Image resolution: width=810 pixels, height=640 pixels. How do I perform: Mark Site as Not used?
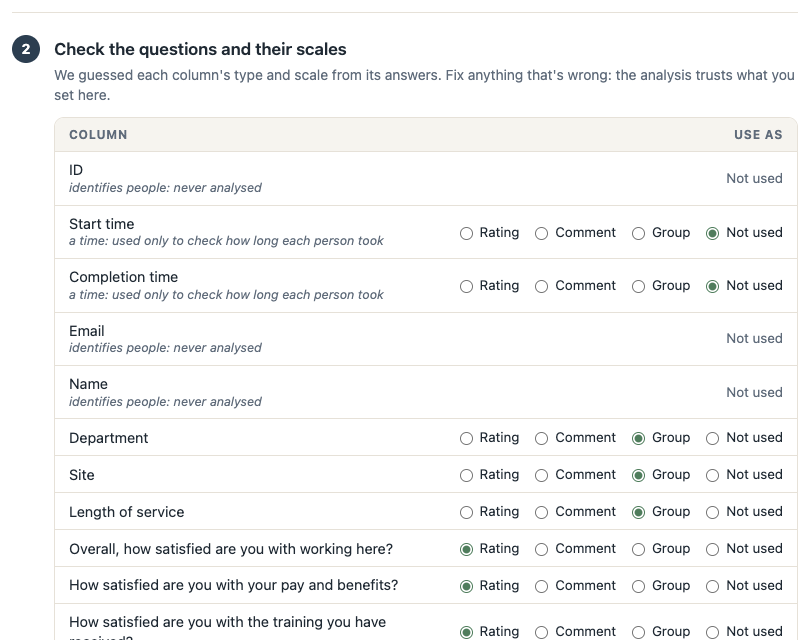pyautogui.click(x=712, y=476)
